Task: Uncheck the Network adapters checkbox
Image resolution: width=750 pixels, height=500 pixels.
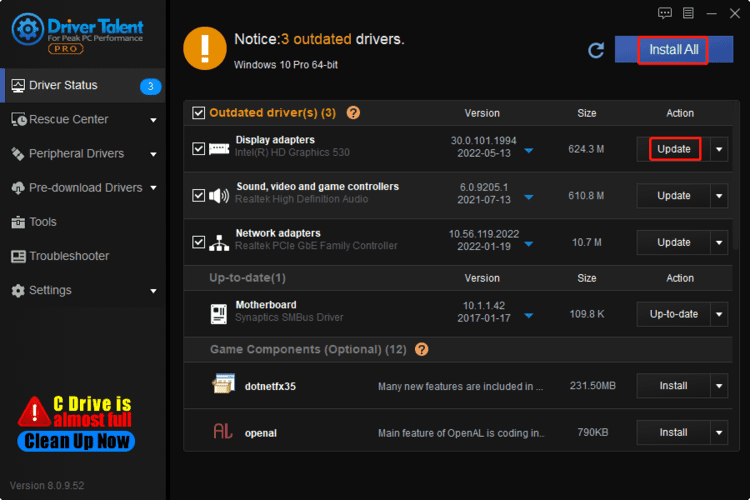Action: [198, 242]
